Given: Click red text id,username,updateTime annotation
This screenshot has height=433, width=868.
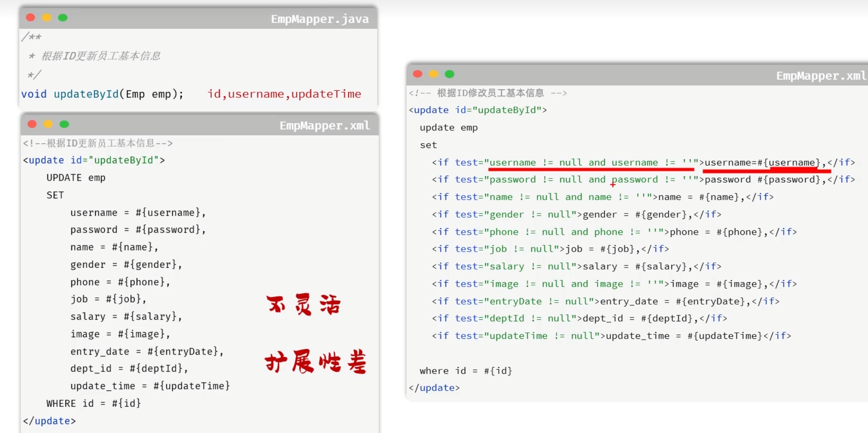Looking at the screenshot, I should click(284, 94).
